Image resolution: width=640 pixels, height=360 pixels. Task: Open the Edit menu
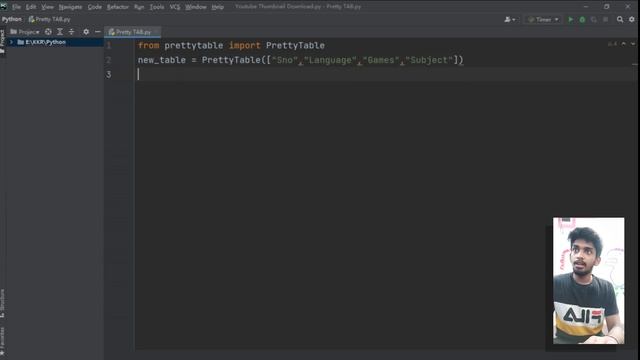31,7
